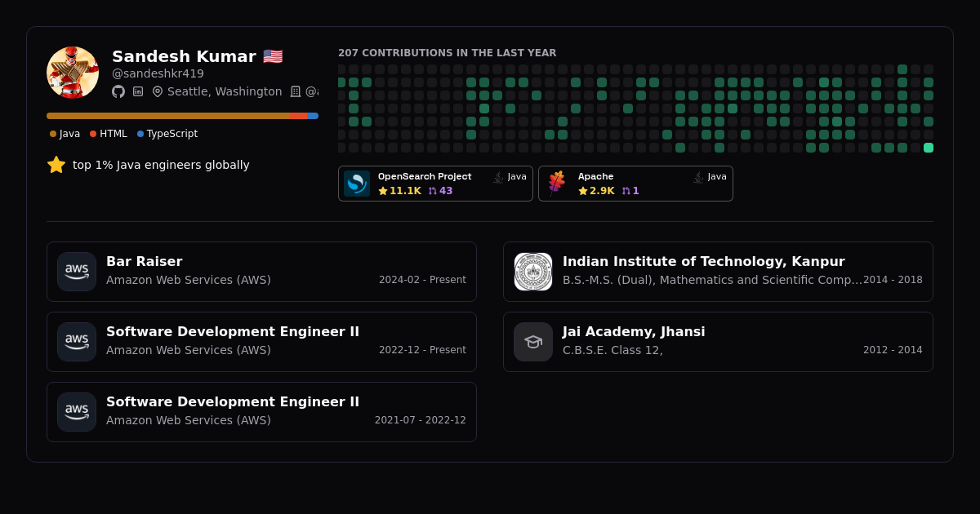Click Java cup icon in Apache card
This screenshot has height=514, width=980.
699,177
